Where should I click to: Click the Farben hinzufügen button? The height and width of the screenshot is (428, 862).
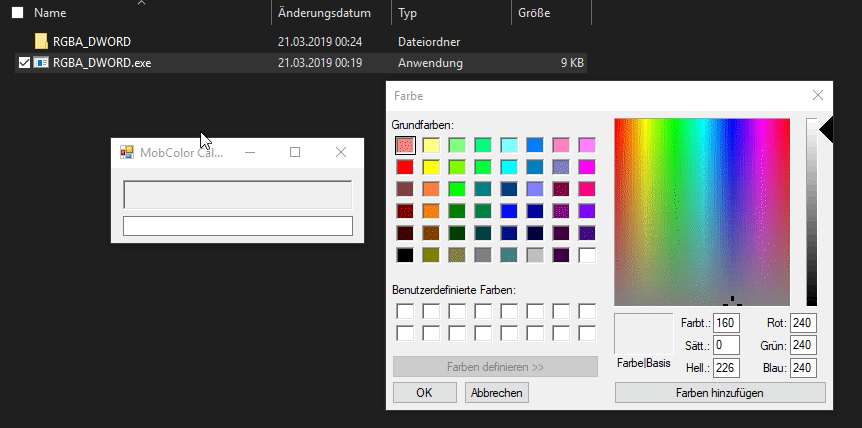(x=720, y=393)
